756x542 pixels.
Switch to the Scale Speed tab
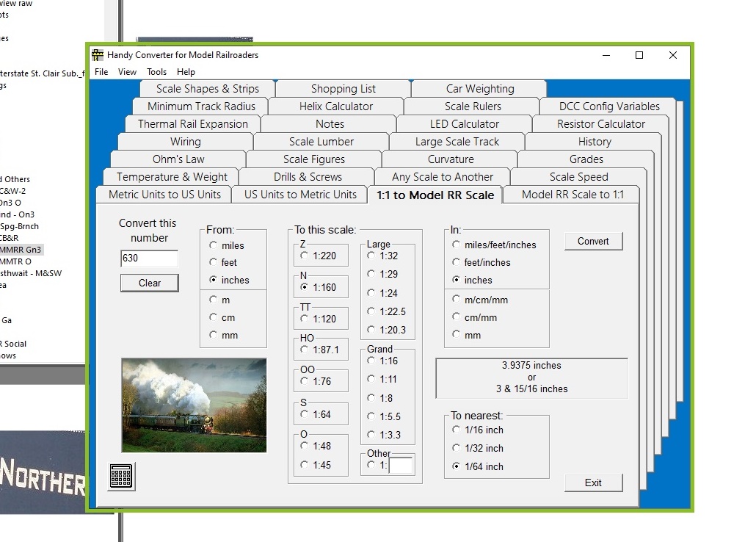578,177
